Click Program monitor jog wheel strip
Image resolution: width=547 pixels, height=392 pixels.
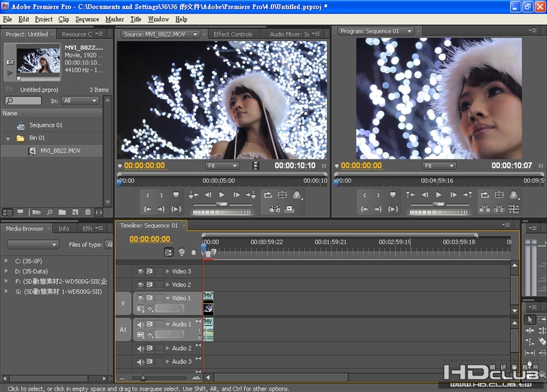click(439, 212)
